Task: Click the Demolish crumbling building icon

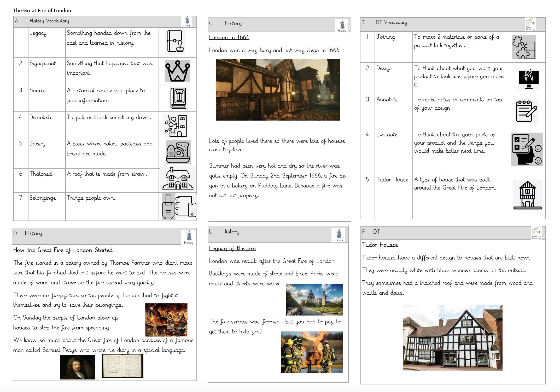Action: pyautogui.click(x=176, y=126)
